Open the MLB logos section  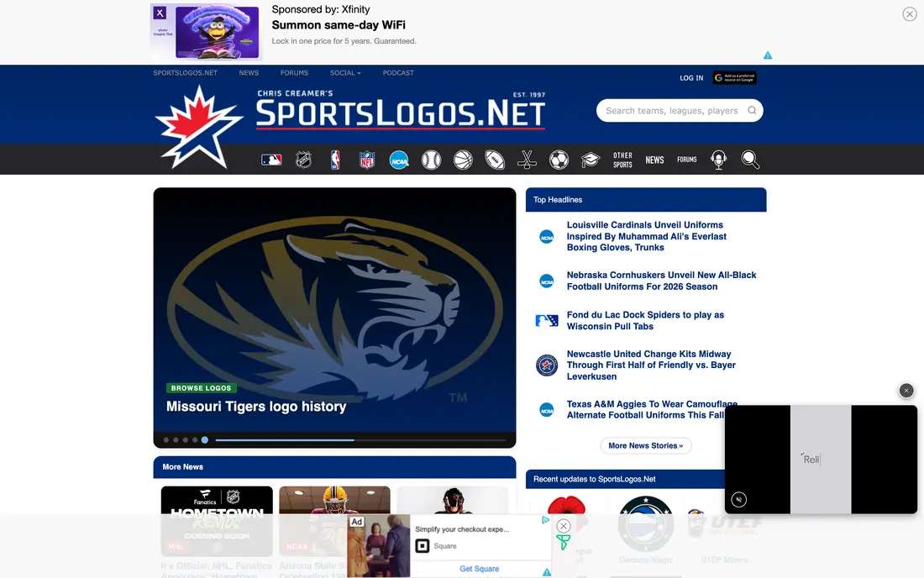pyautogui.click(x=271, y=160)
